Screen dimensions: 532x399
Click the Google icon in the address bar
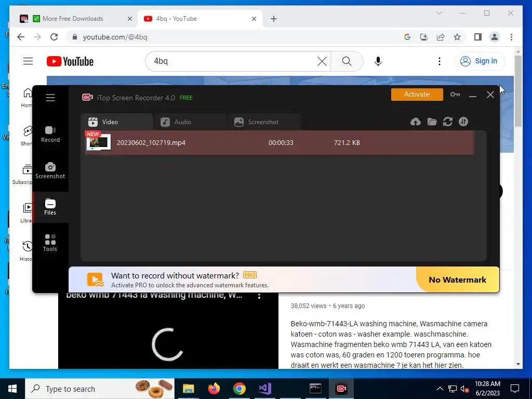pyautogui.click(x=407, y=37)
